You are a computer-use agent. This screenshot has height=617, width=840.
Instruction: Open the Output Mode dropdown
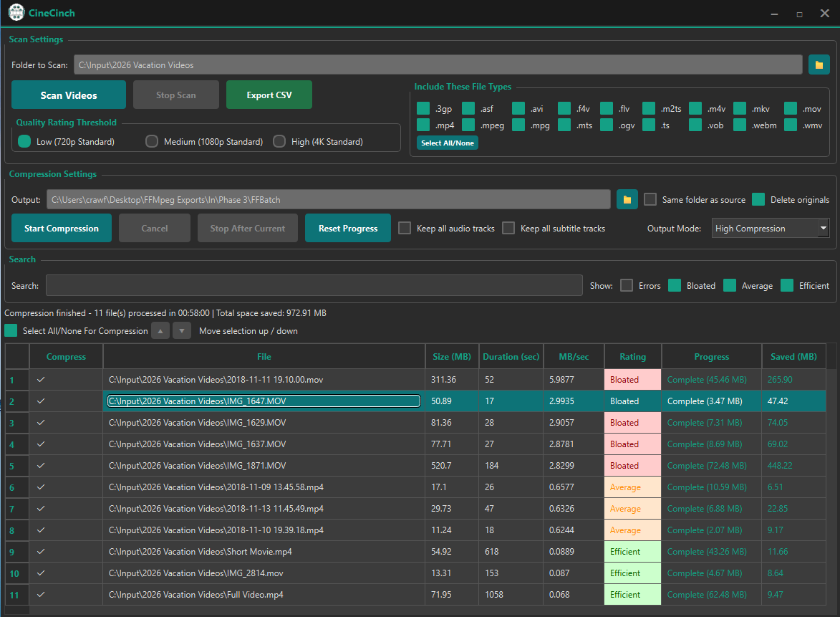[771, 228]
